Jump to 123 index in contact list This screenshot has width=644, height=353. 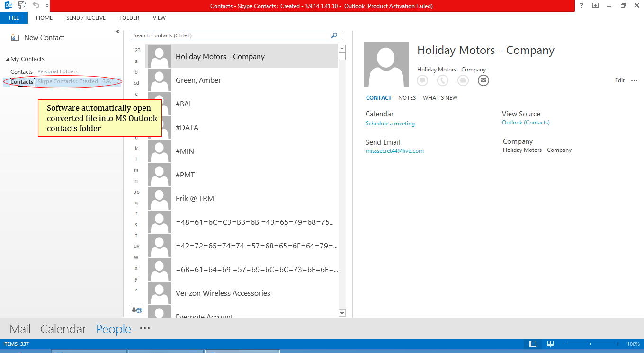[x=136, y=50]
